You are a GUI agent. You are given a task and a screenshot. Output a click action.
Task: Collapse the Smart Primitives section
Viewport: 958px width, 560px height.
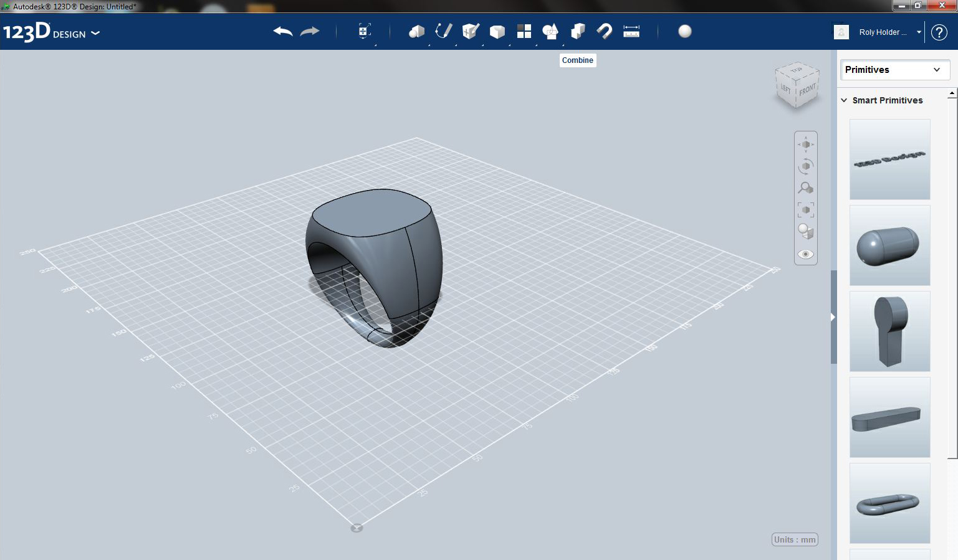click(844, 100)
